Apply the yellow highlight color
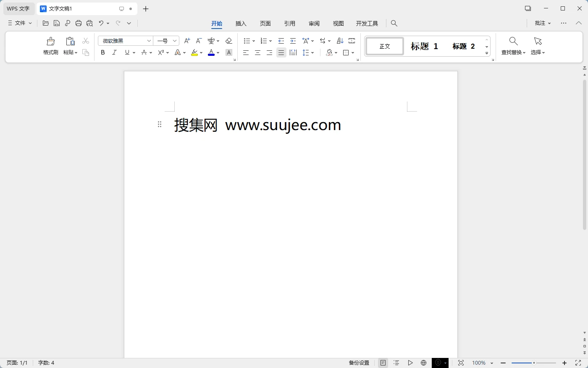 (x=194, y=52)
